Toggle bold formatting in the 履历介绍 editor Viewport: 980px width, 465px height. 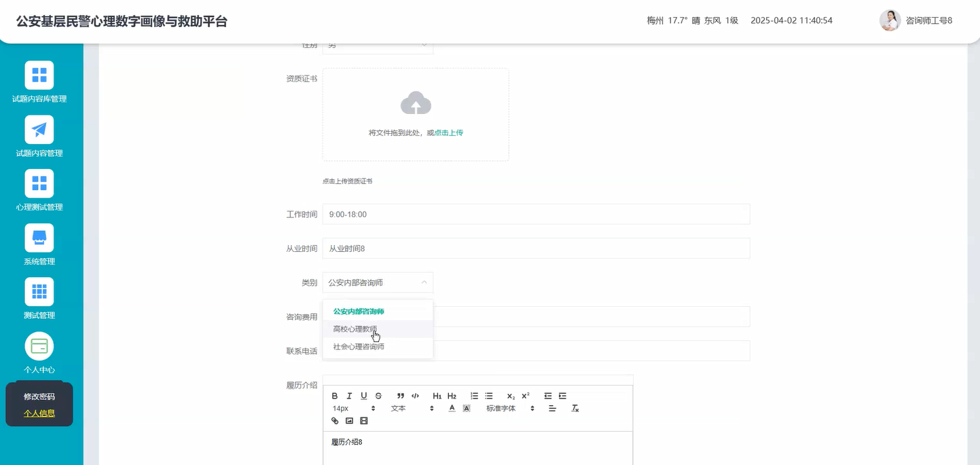coord(335,396)
